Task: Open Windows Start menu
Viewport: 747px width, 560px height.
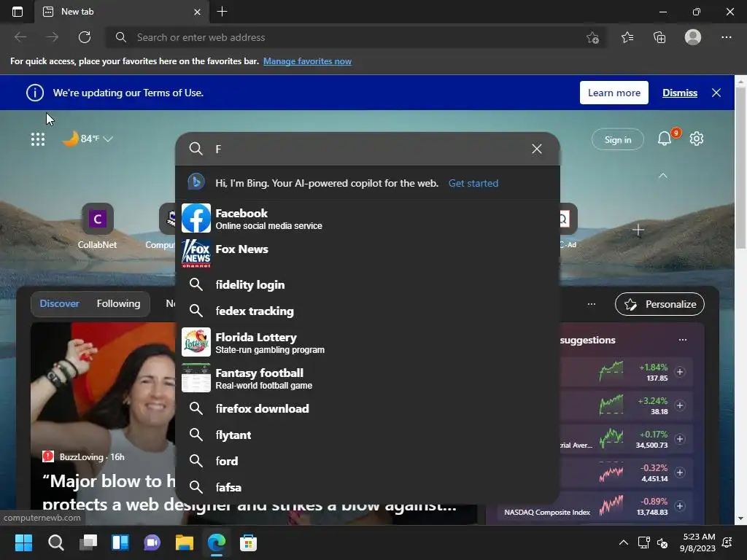Action: click(23, 542)
